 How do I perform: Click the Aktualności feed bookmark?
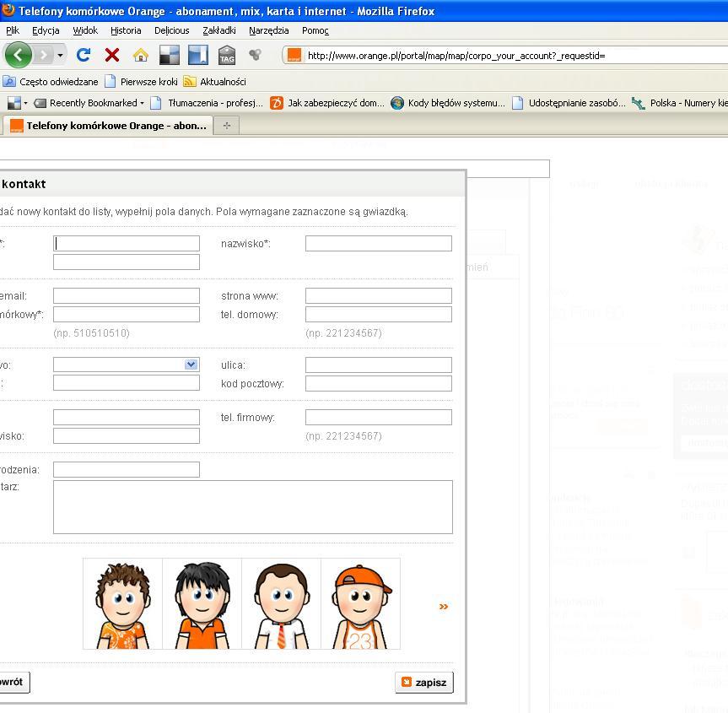(215, 82)
